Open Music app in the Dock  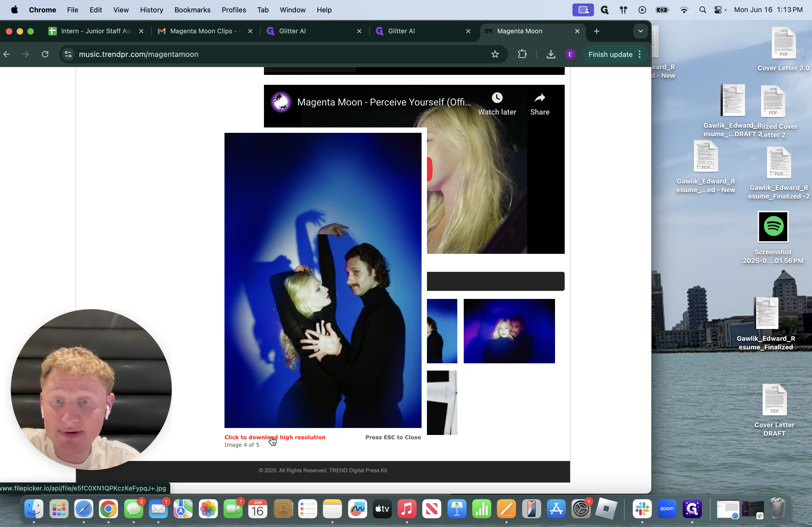pyautogui.click(x=407, y=509)
